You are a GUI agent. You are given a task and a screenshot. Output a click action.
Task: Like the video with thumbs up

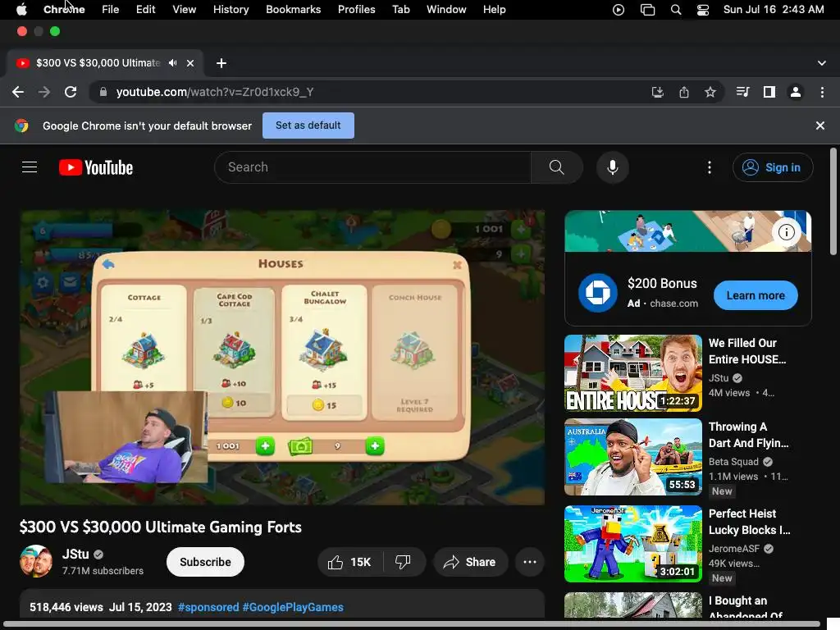pos(349,562)
